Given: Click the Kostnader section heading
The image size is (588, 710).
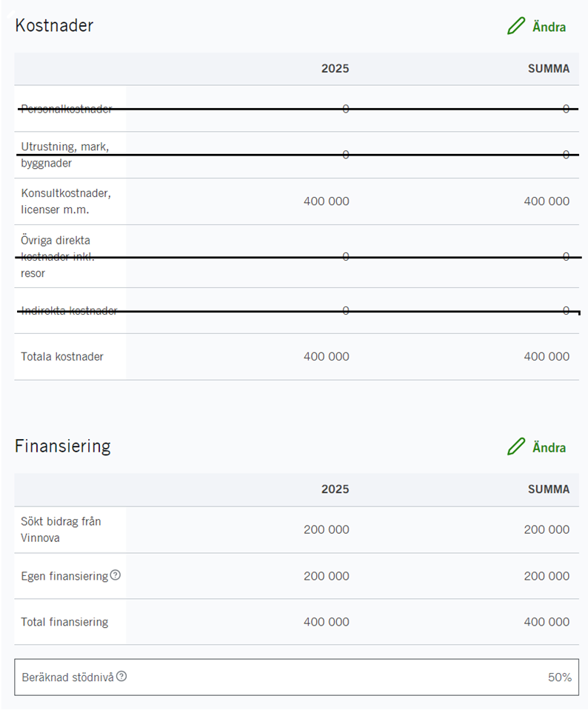Looking at the screenshot, I should pos(54,25).
